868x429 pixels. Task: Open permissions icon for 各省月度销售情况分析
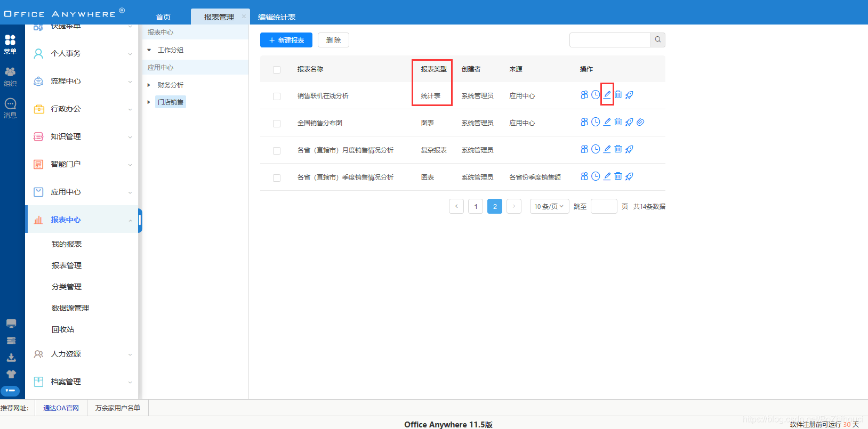click(584, 149)
